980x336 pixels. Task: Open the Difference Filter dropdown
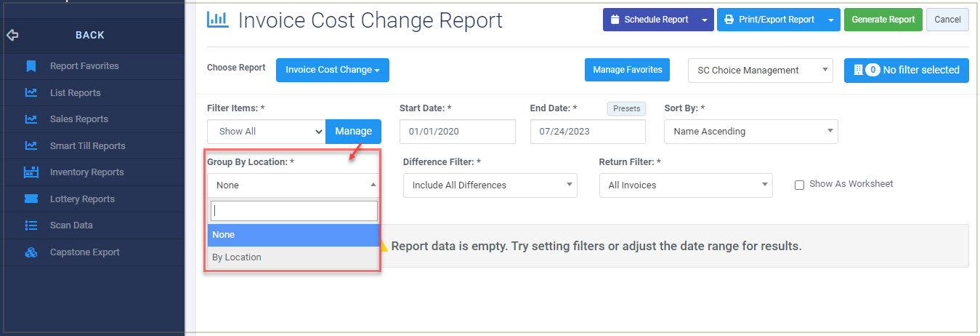point(490,185)
